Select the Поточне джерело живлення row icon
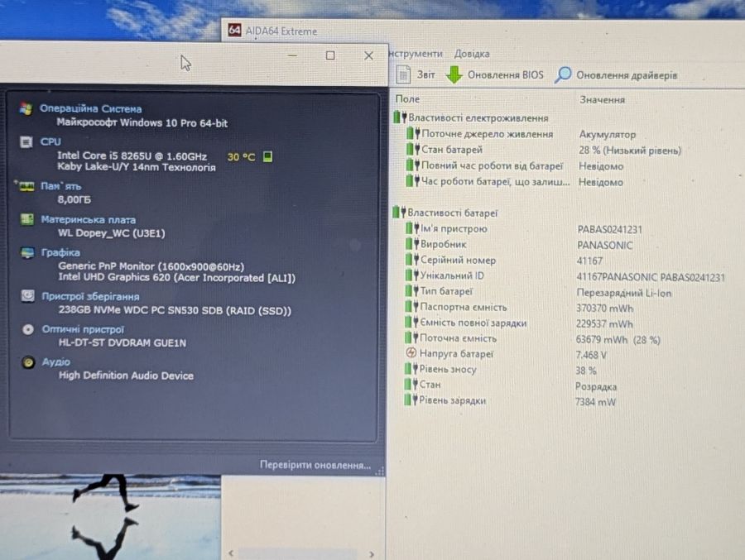 (413, 133)
